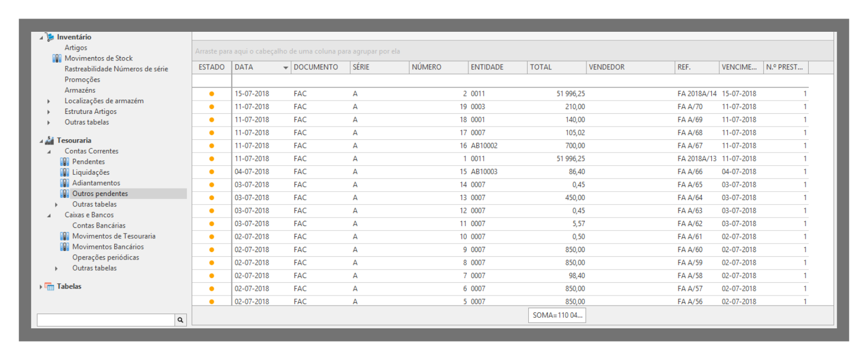Click the Tabelas icon
This screenshot has height=358, width=868.
(50, 287)
